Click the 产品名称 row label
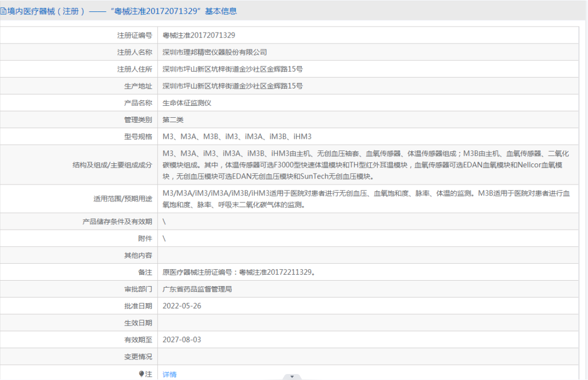The image size is (588, 380). [138, 103]
